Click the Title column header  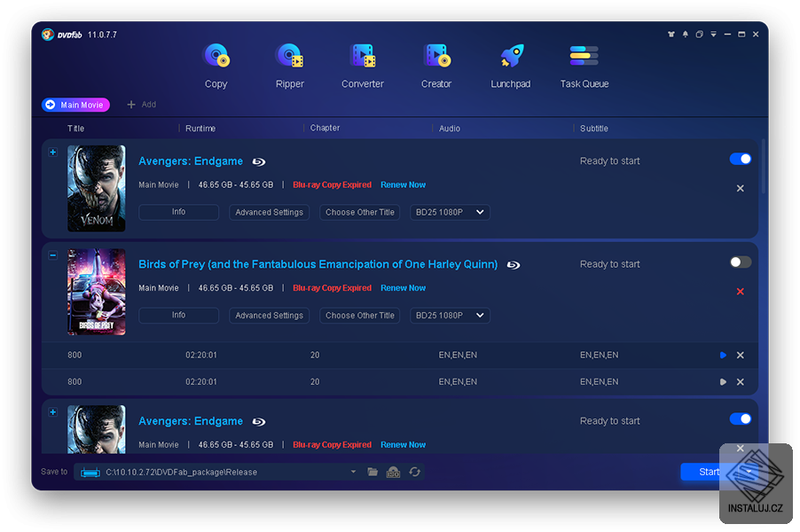point(76,129)
